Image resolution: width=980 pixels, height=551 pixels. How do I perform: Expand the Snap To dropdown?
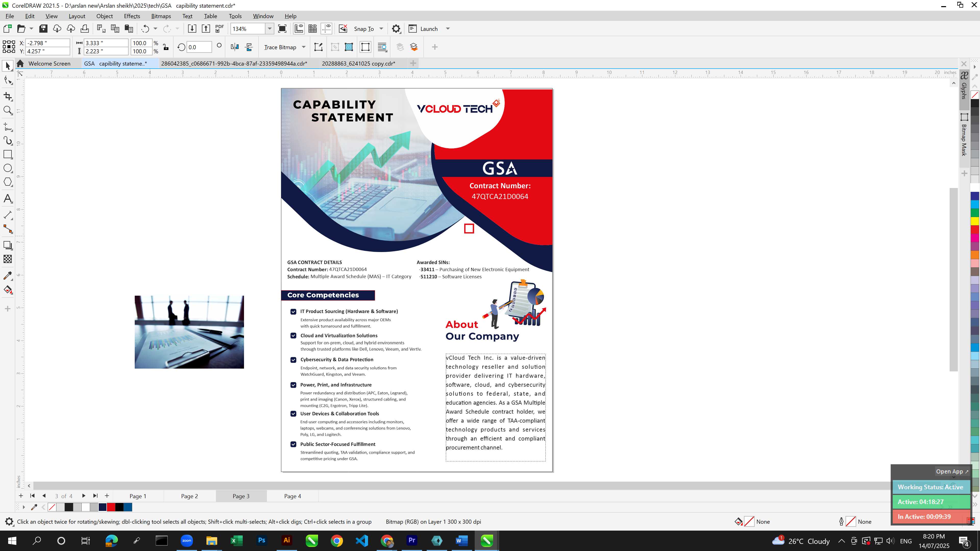(381, 29)
